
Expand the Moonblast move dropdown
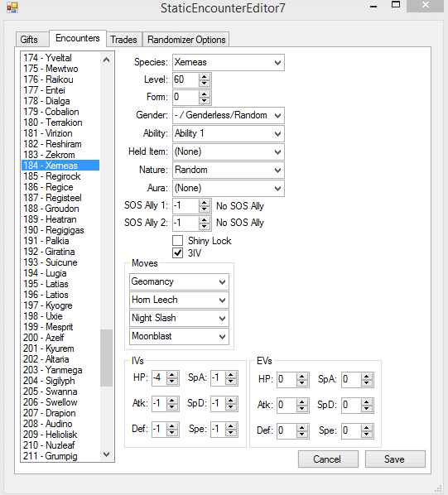point(179,337)
